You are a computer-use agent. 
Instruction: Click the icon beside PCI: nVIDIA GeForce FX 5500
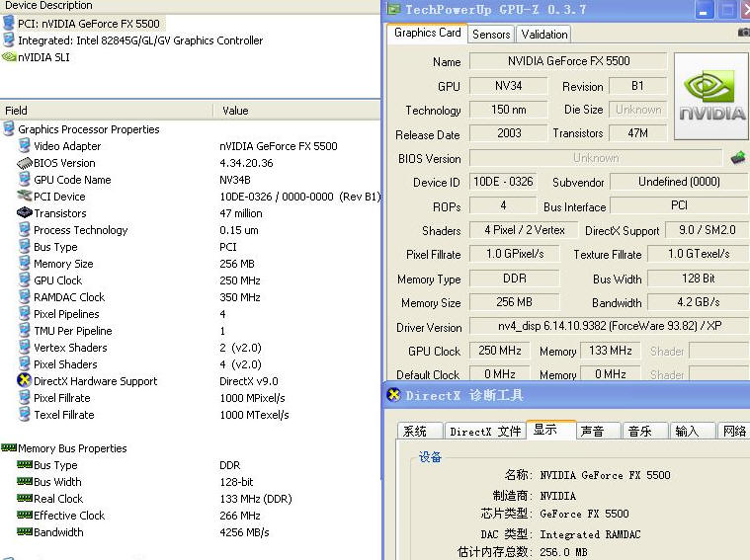tap(9, 23)
